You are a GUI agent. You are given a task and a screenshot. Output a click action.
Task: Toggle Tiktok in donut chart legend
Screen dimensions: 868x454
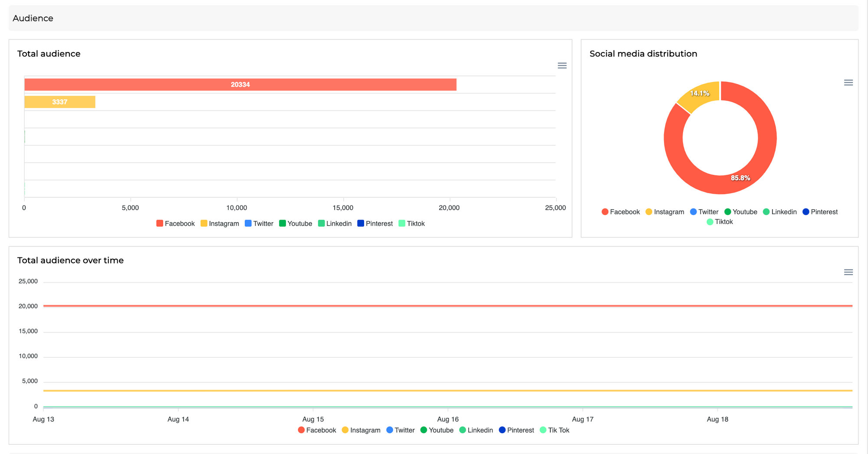(720, 222)
